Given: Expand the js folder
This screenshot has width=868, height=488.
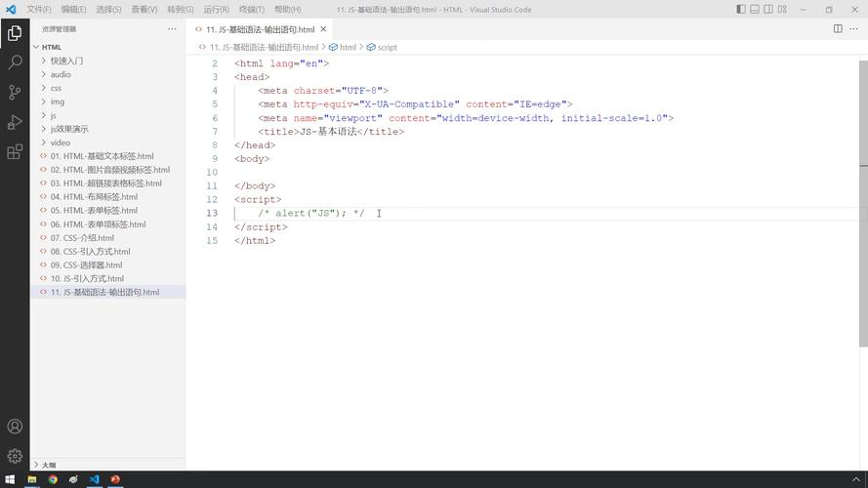Looking at the screenshot, I should pos(44,115).
